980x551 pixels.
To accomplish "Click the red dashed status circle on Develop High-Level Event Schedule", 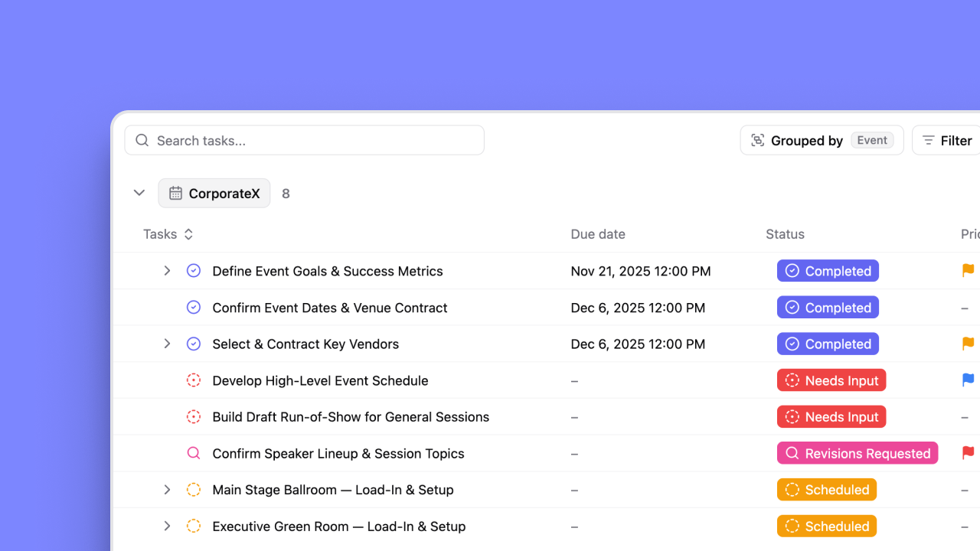I will pos(194,380).
